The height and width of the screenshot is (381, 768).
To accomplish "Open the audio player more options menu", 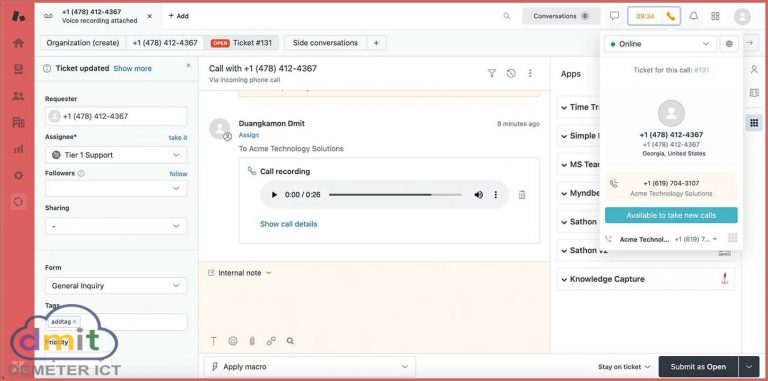I will coord(496,195).
